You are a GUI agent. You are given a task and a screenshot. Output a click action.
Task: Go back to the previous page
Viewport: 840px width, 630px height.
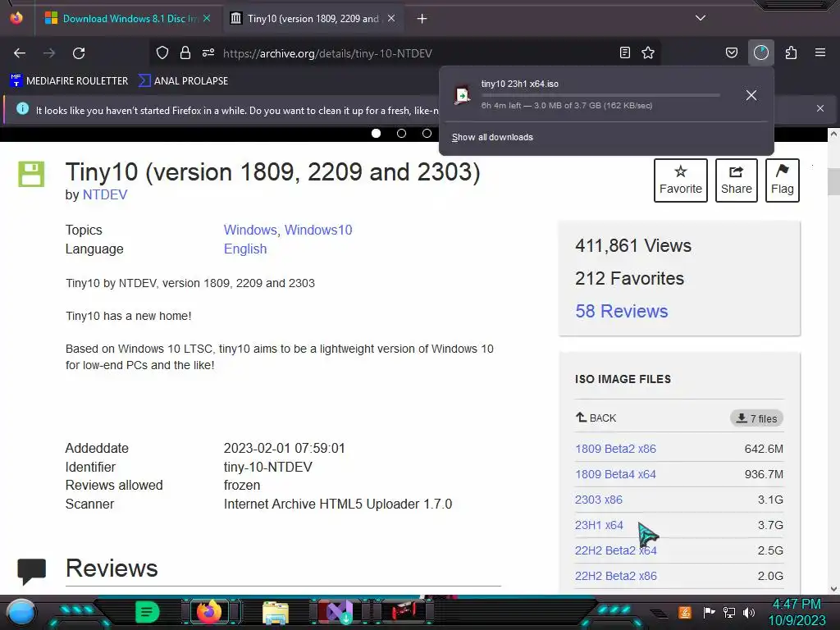[20, 53]
